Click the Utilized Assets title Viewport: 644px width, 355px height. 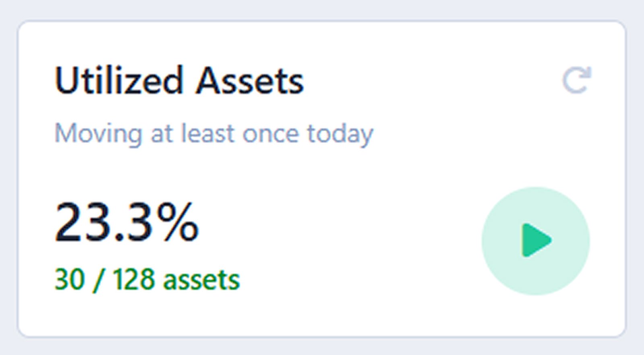[179, 82]
